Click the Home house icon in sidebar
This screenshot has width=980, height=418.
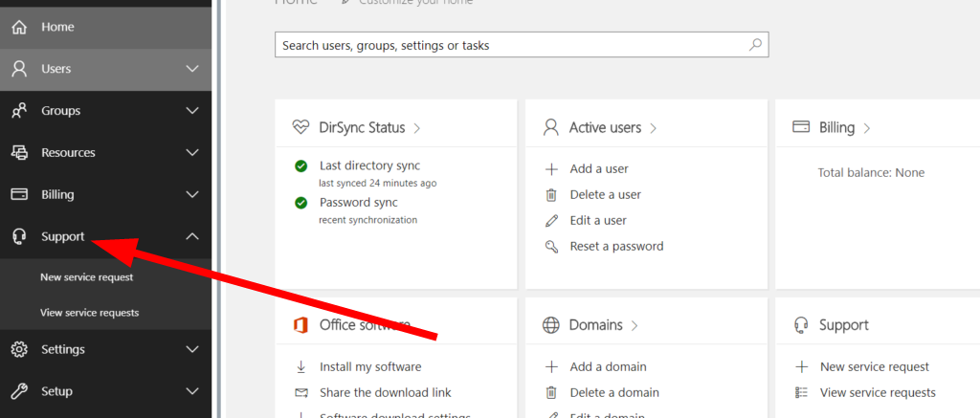[x=19, y=28]
